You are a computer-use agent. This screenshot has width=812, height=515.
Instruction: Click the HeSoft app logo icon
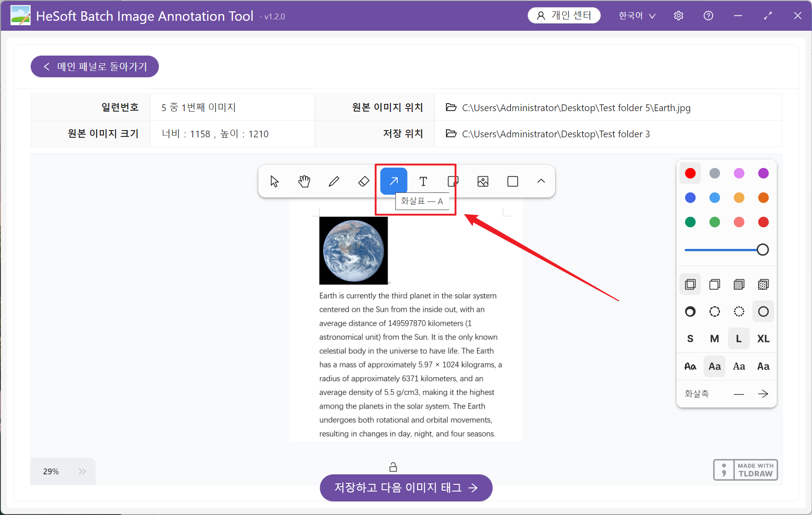(20, 15)
